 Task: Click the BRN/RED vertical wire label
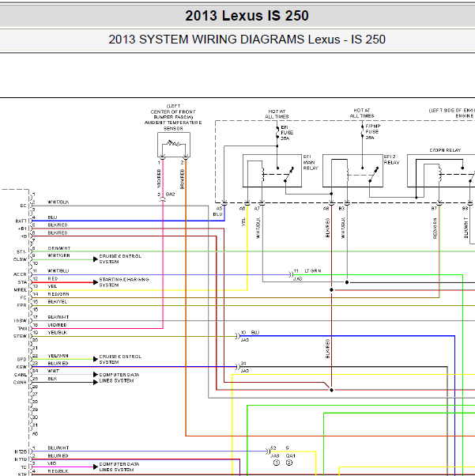tap(182, 179)
